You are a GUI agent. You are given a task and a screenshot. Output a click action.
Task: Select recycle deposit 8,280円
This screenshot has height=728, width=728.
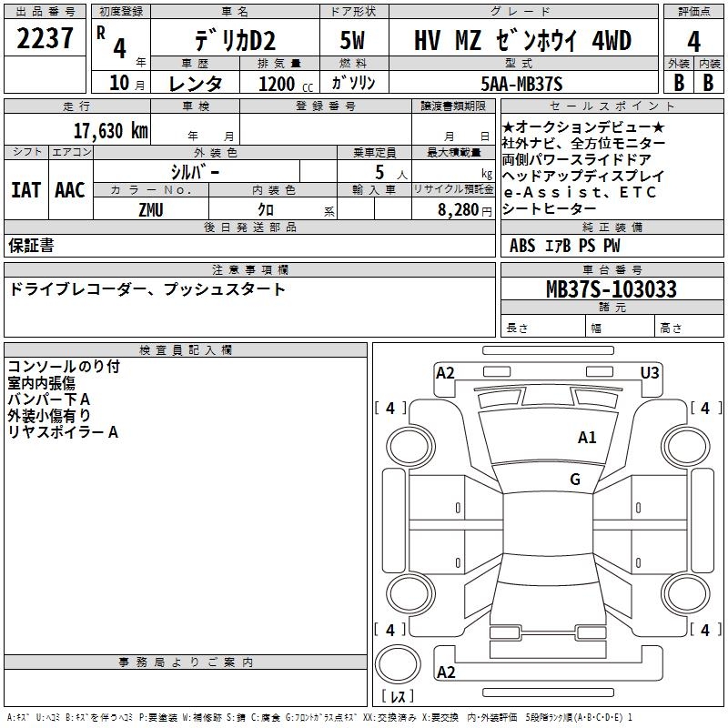[x=464, y=210]
